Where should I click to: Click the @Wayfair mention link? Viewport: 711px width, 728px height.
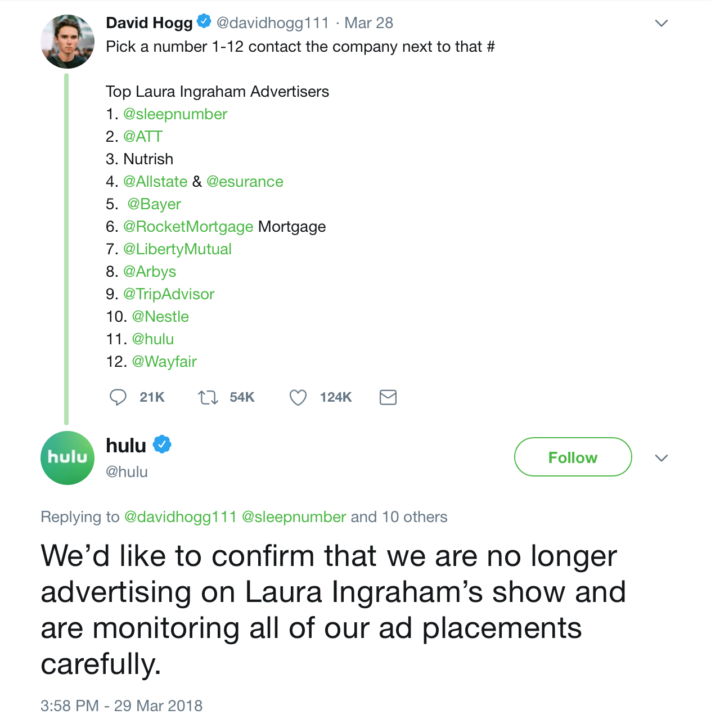[x=164, y=362]
